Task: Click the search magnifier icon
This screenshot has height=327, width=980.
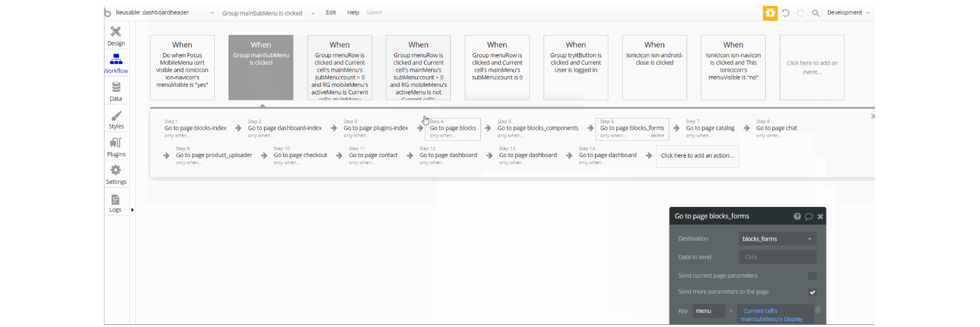Action: (x=816, y=13)
